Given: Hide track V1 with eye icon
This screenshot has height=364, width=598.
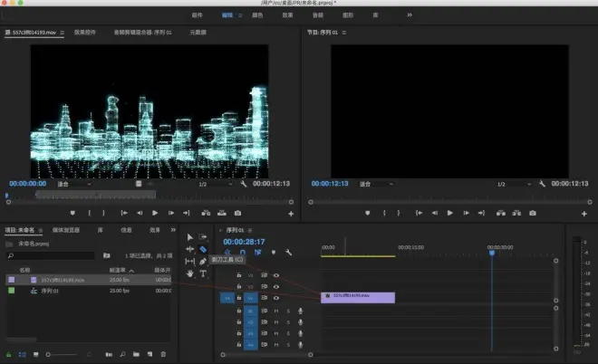Looking at the screenshot, I should click(276, 298).
